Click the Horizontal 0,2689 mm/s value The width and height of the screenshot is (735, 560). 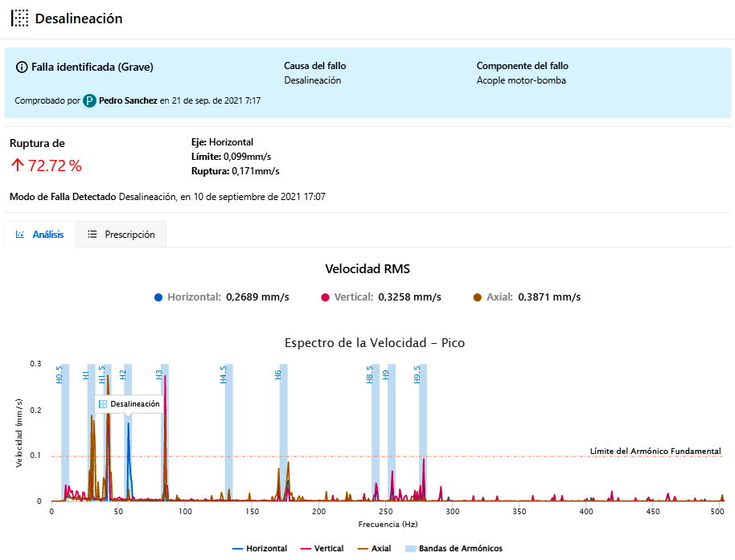[257, 297]
